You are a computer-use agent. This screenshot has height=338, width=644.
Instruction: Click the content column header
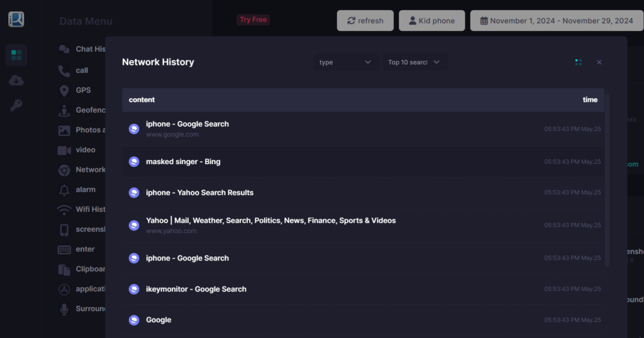142,99
